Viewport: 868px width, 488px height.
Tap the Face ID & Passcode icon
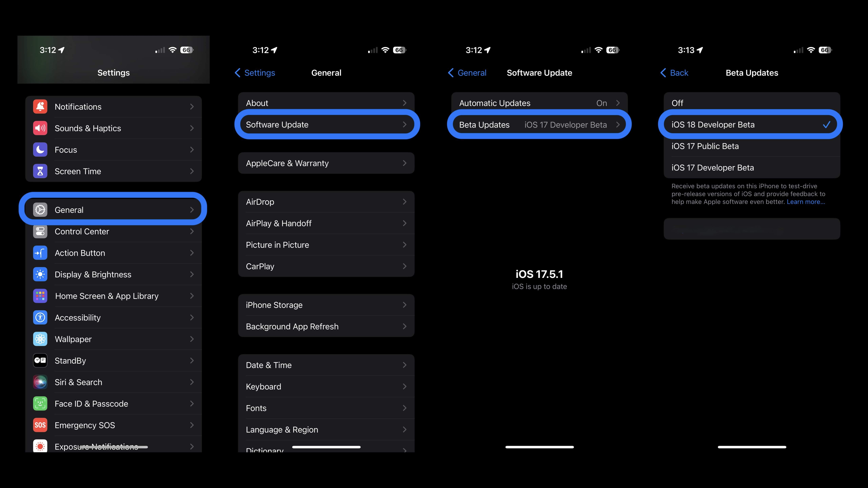pyautogui.click(x=40, y=403)
